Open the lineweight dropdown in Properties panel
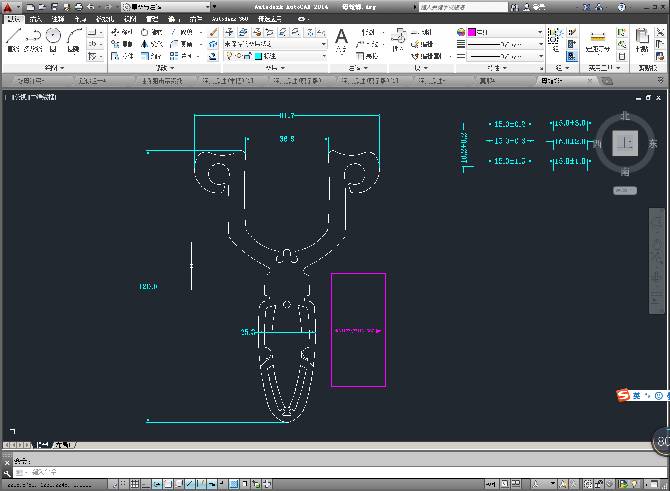 (505, 44)
